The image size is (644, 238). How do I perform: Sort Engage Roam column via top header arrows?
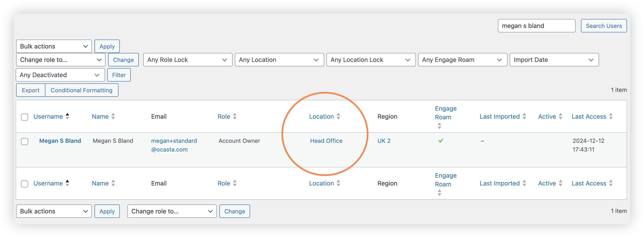click(x=440, y=126)
